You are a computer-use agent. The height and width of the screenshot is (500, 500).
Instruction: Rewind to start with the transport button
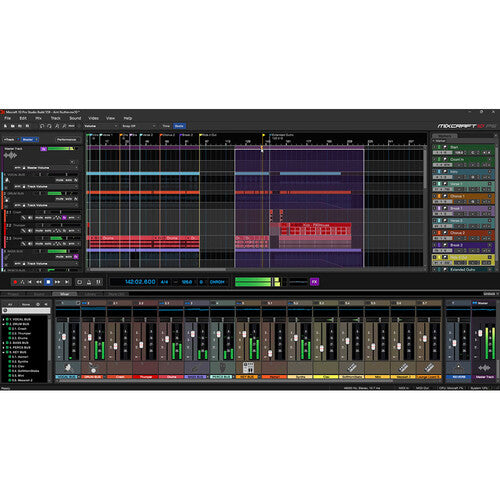coord(30,282)
